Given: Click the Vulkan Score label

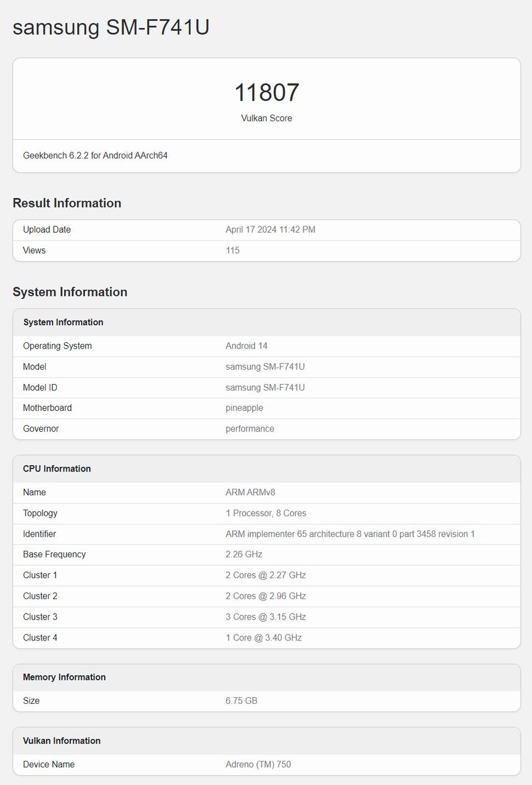Looking at the screenshot, I should pyautogui.click(x=267, y=118).
